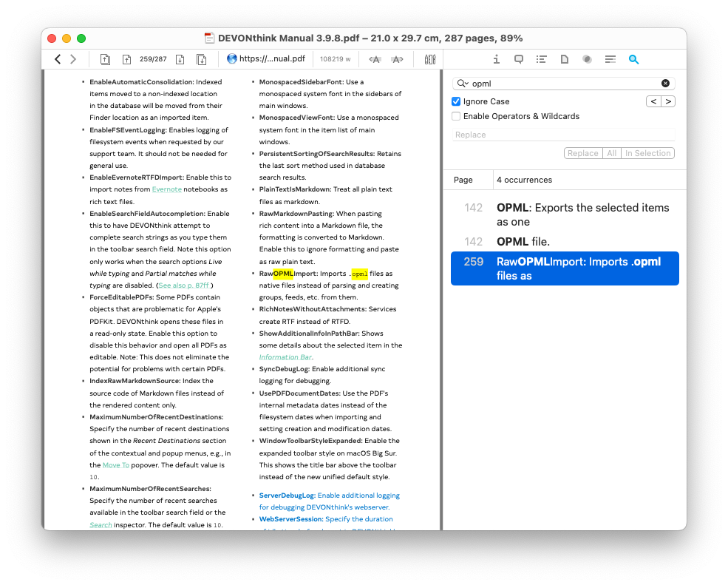The height and width of the screenshot is (585, 728).
Task: Decrease the text size with the smaller-A icon
Action: [375, 59]
